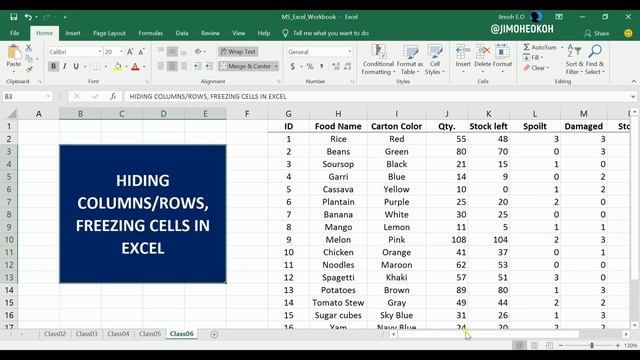Viewport: 640px width, 360px height.
Task: Click the Undo arrow icon
Action: [x=28, y=17]
